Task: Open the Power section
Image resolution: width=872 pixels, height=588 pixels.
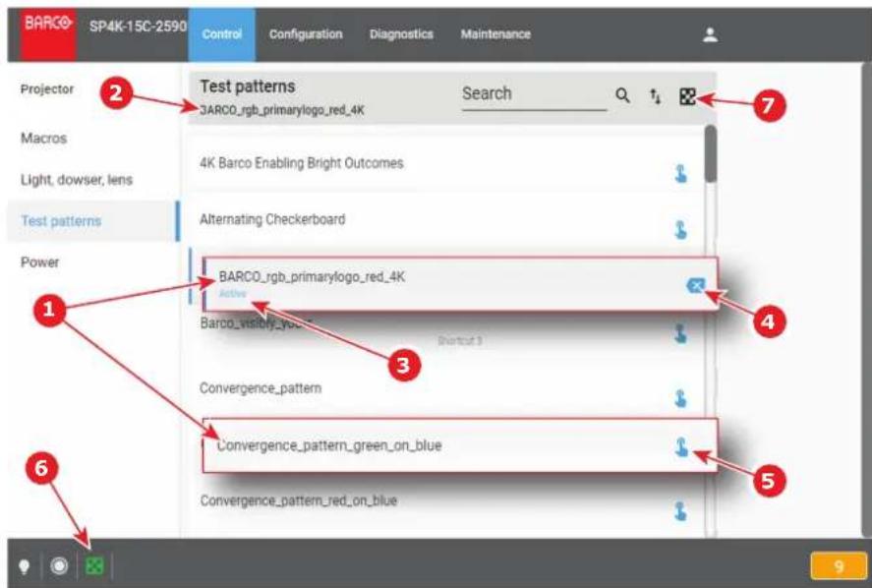Action: click(40, 262)
